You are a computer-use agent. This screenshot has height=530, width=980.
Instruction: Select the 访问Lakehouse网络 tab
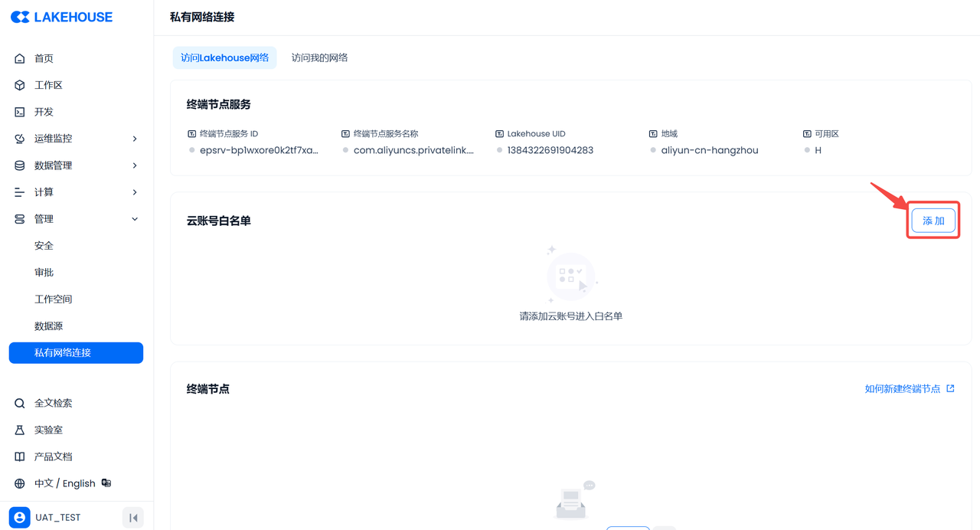point(224,57)
